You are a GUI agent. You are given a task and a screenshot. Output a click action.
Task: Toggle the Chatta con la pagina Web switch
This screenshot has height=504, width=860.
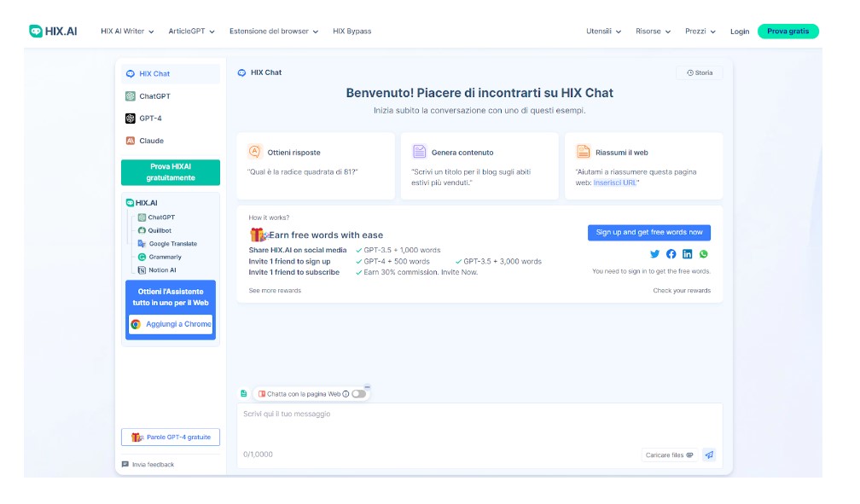tap(358, 394)
